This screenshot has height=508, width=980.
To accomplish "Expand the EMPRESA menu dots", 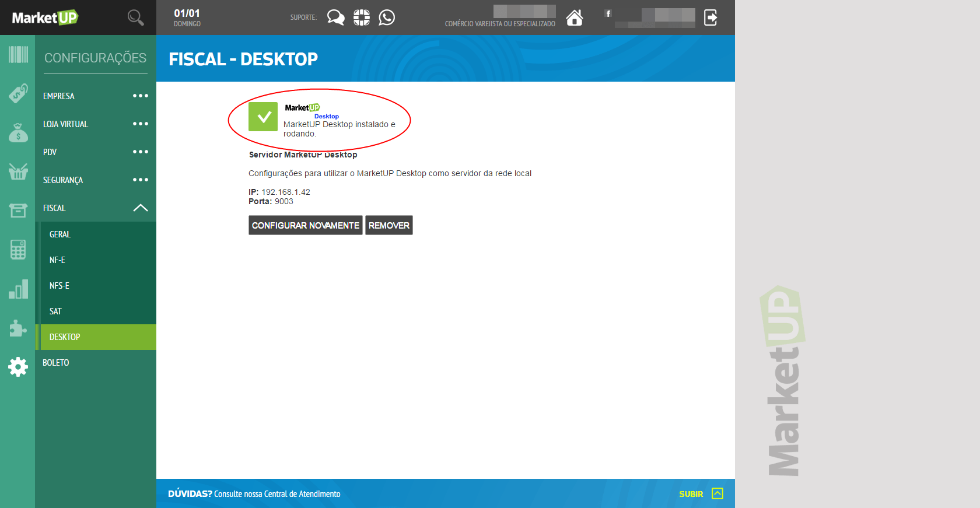I will coord(141,96).
